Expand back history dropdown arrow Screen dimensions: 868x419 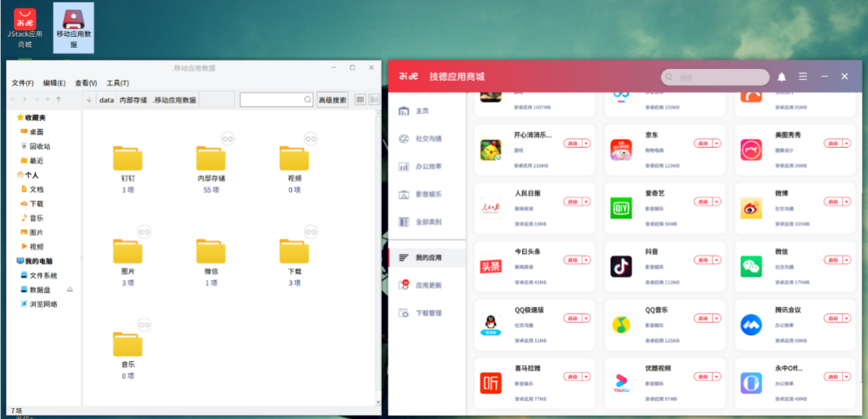pos(24,99)
